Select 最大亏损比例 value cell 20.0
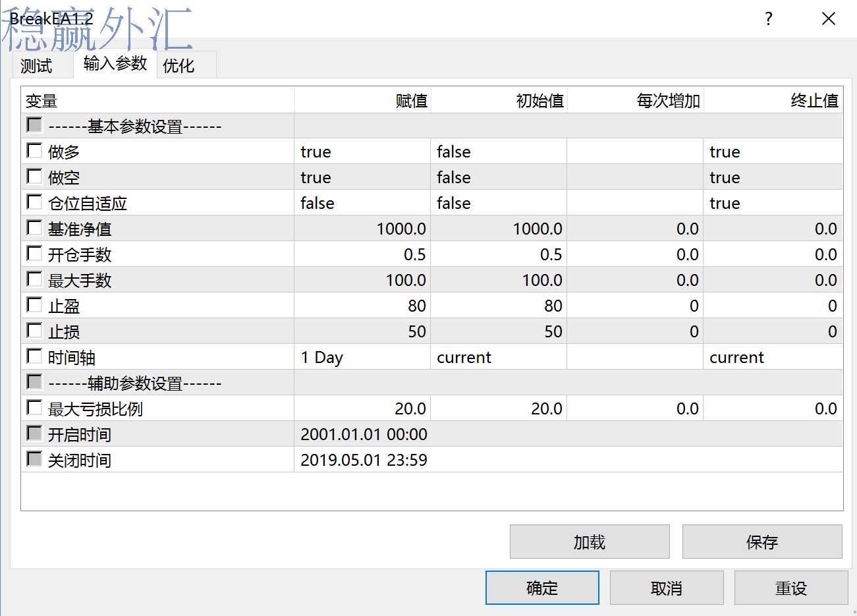 [362, 408]
